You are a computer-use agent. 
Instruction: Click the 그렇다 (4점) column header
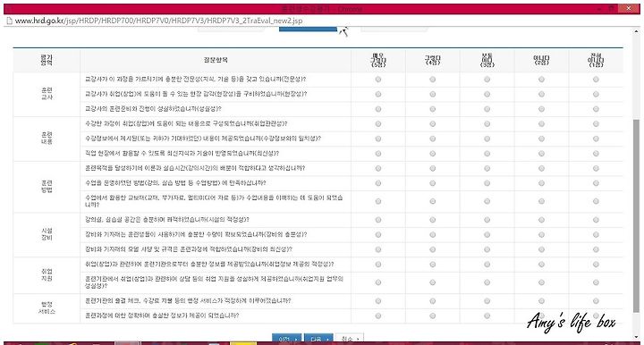click(x=433, y=60)
